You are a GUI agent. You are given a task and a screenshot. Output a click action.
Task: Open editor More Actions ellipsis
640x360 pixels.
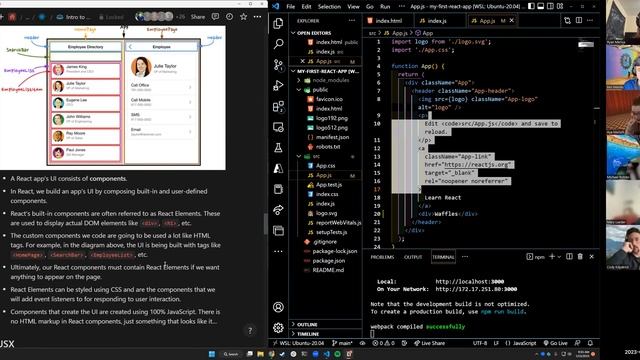click(590, 20)
